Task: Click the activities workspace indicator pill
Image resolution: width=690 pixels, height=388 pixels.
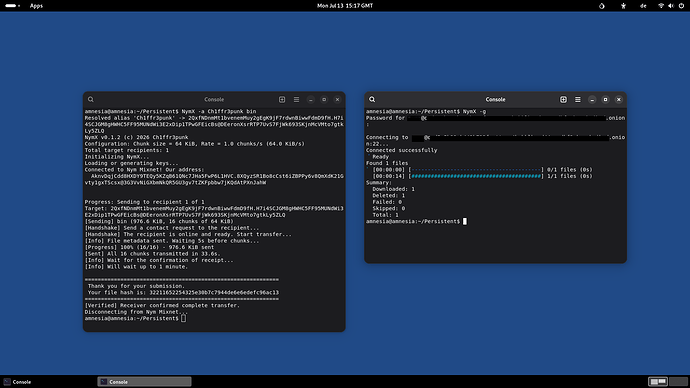Action: pyautogui.click(x=12, y=6)
